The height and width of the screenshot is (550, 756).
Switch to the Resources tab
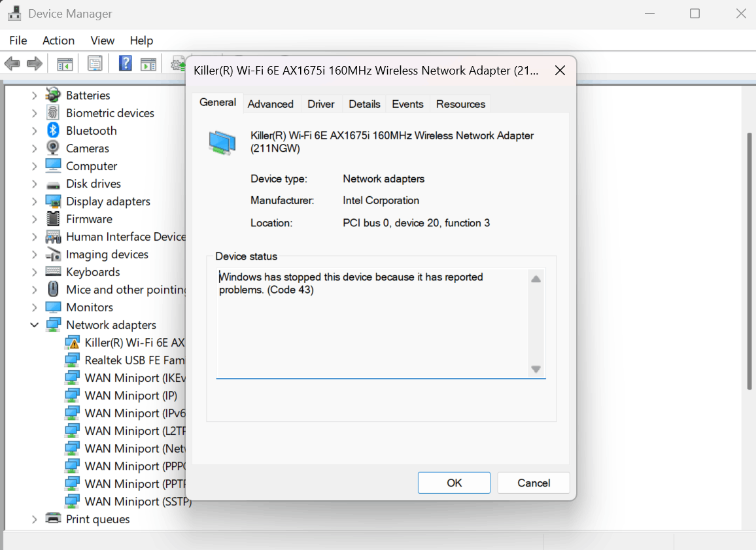pyautogui.click(x=460, y=104)
